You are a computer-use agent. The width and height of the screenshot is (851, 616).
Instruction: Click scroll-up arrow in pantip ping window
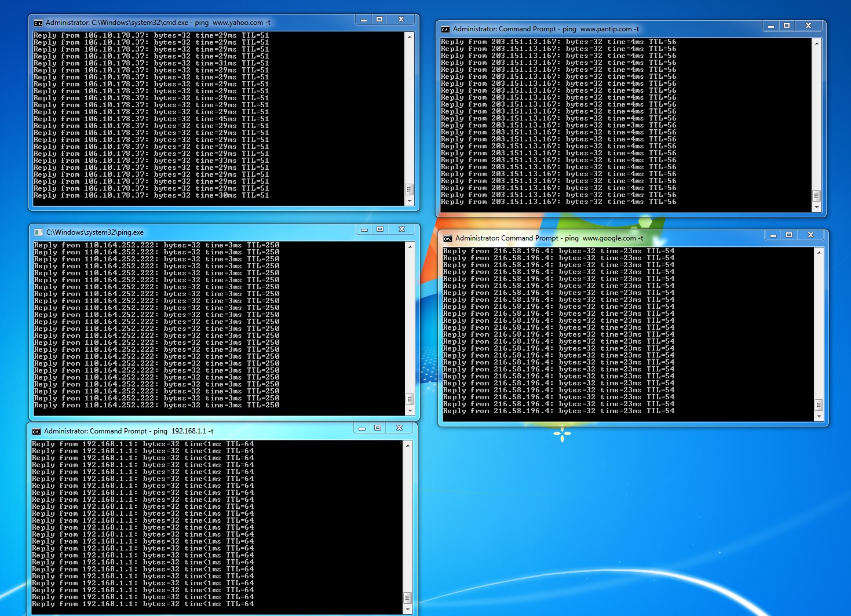(817, 43)
